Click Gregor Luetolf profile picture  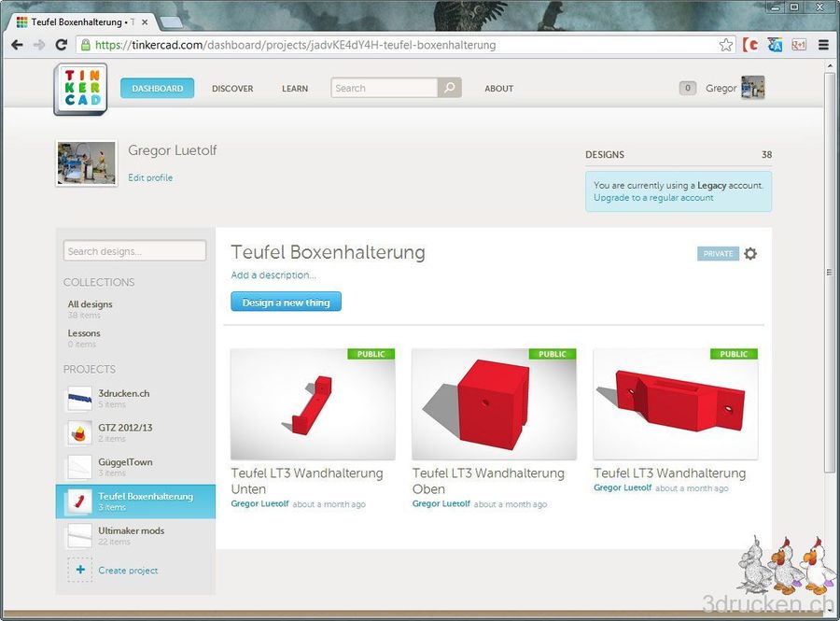click(x=86, y=163)
